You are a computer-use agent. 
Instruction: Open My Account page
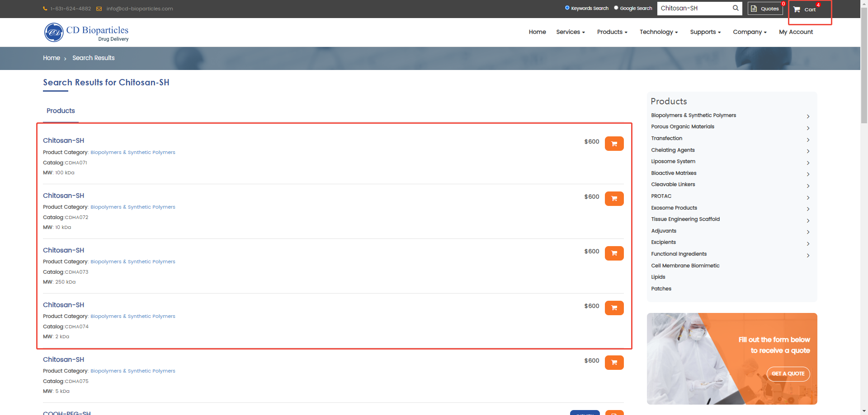[x=796, y=32]
